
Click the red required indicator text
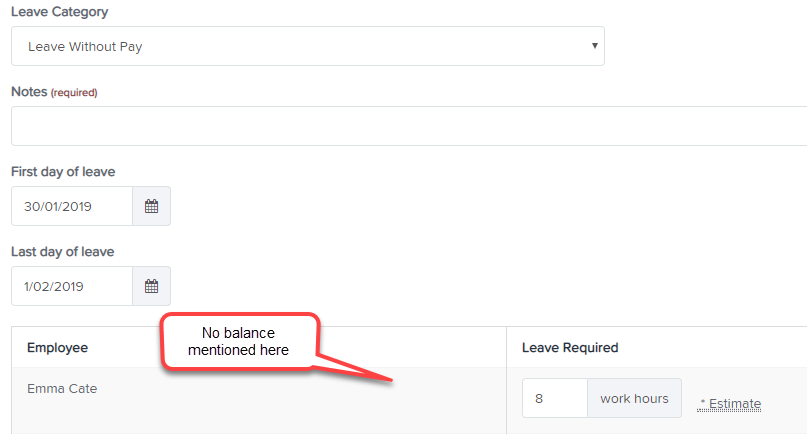[74, 93]
